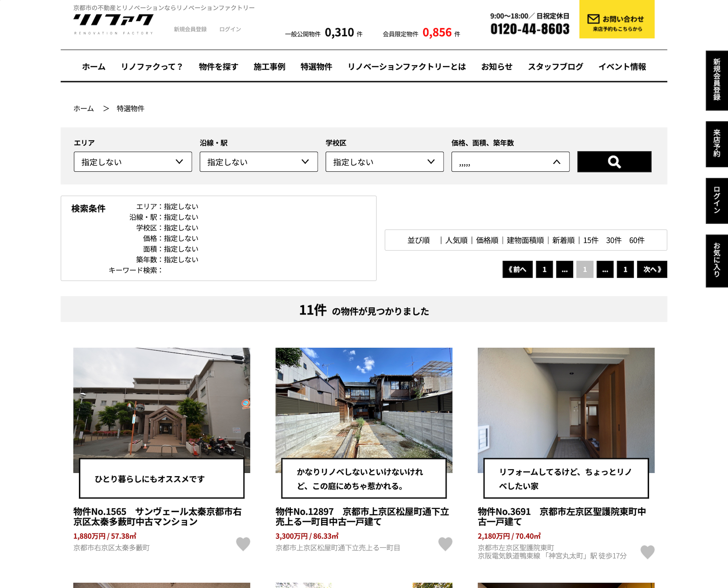Favorite 物件No.3691 with heart icon
The height and width of the screenshot is (588, 728).
click(647, 552)
